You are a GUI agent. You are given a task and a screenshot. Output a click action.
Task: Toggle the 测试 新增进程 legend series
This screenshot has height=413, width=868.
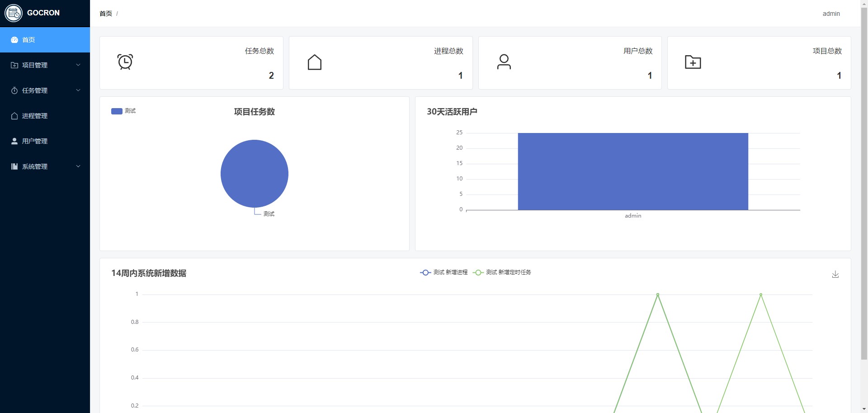point(444,272)
